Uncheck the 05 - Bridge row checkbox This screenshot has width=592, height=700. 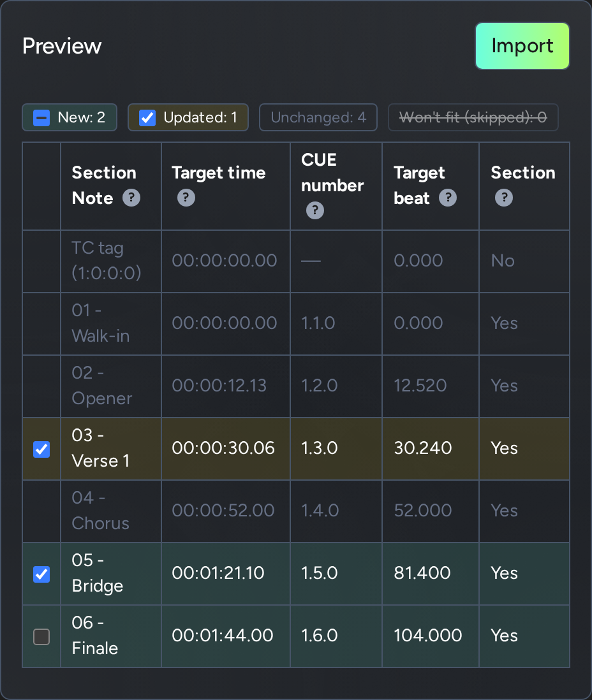[x=41, y=574]
